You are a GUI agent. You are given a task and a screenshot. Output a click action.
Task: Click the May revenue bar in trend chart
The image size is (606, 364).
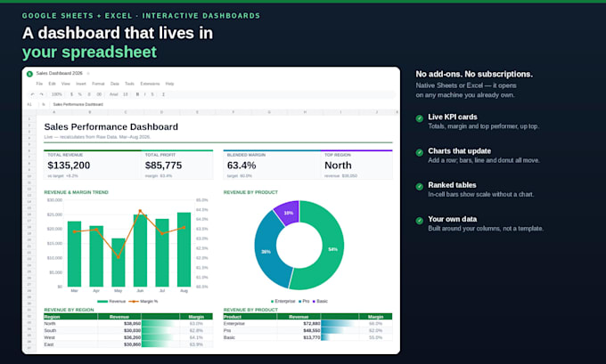tap(119, 263)
